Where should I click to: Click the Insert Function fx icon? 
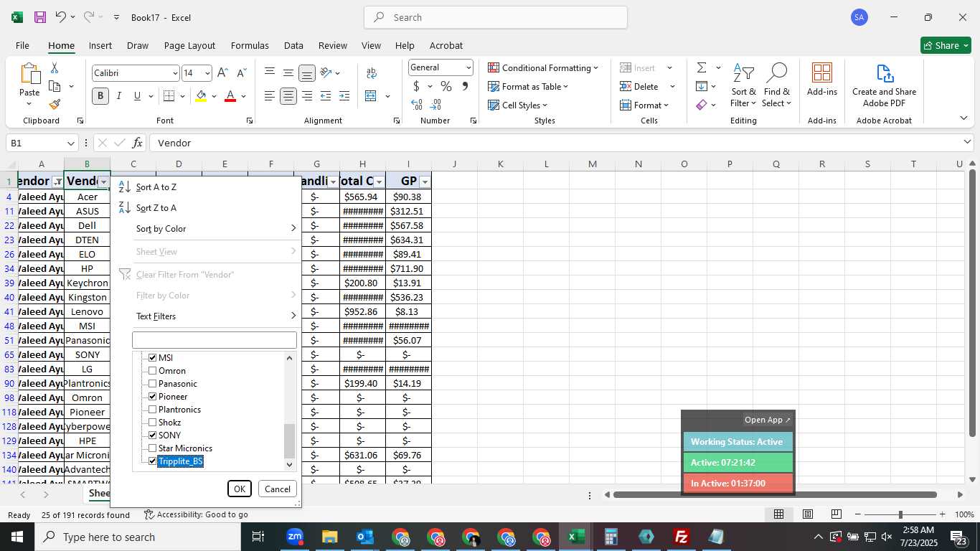[x=138, y=143]
